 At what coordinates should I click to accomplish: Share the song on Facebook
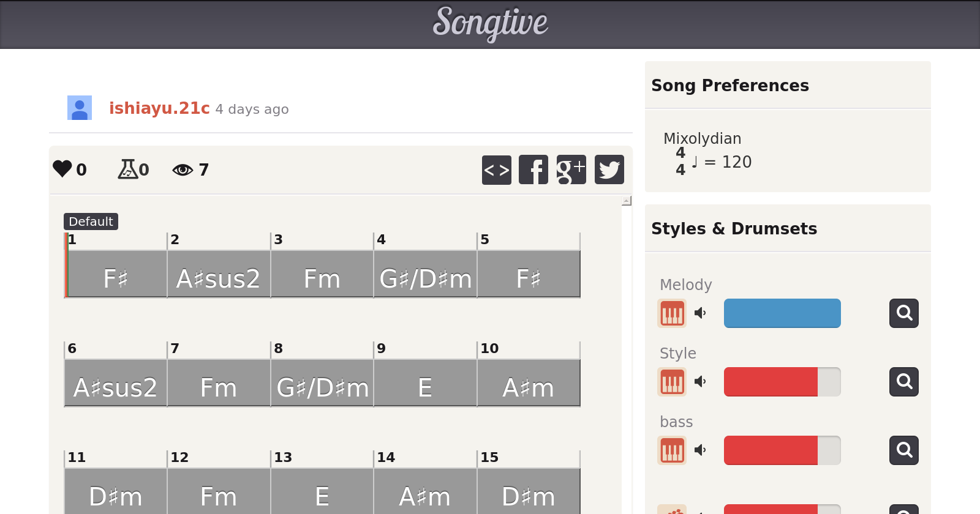(x=533, y=169)
